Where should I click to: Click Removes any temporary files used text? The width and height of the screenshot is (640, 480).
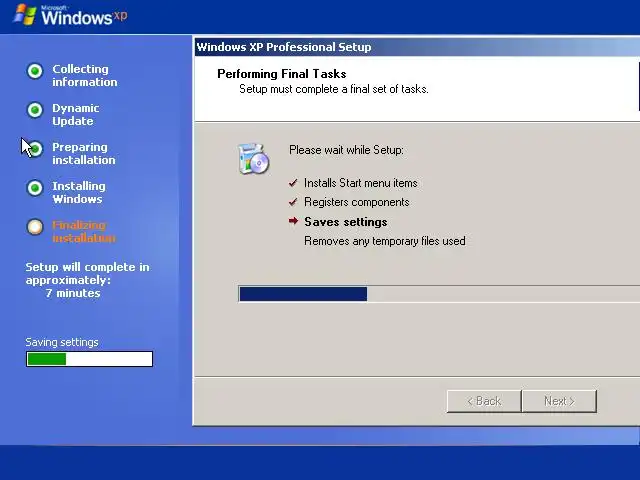point(385,241)
